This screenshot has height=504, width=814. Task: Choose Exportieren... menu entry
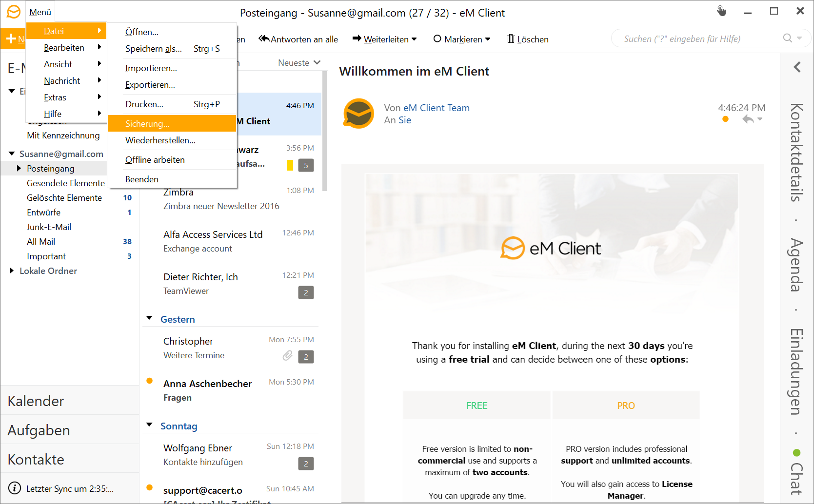point(172,84)
